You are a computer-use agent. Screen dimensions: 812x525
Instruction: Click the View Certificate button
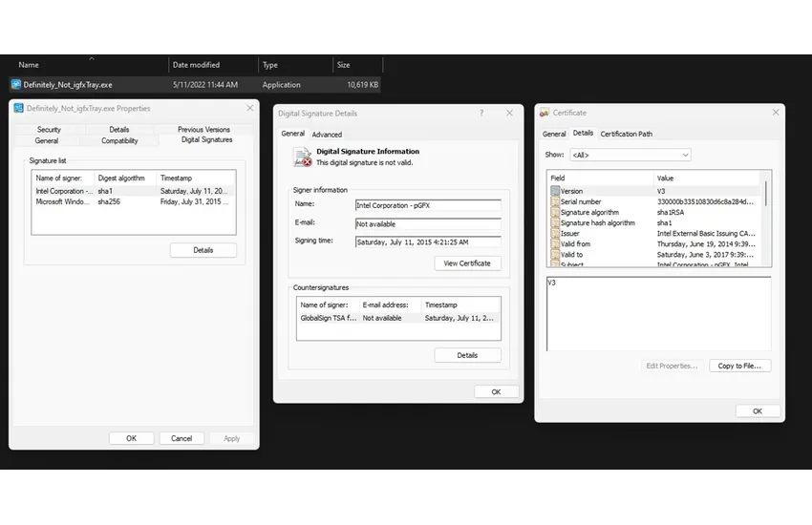click(467, 263)
